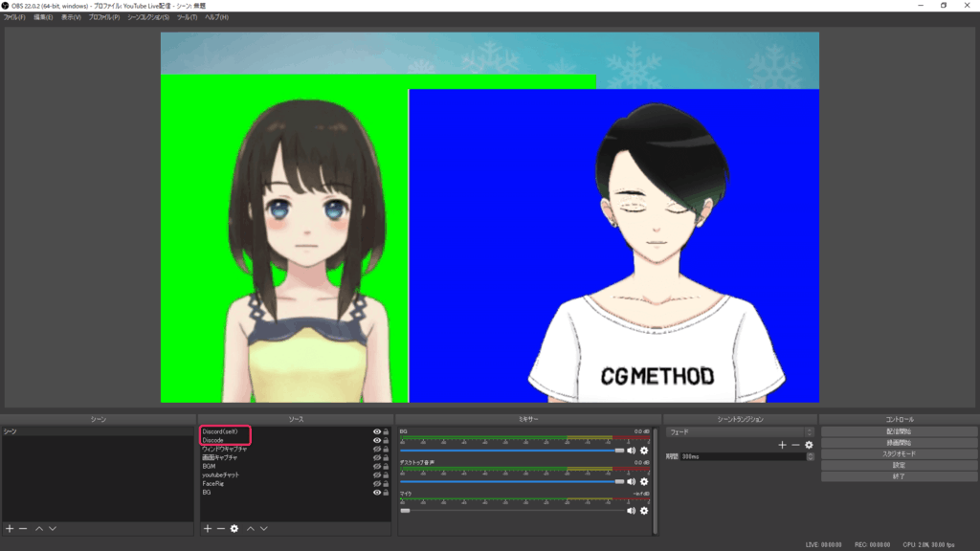Show the FaceRig source
The height and width of the screenshot is (551, 980).
tap(376, 484)
